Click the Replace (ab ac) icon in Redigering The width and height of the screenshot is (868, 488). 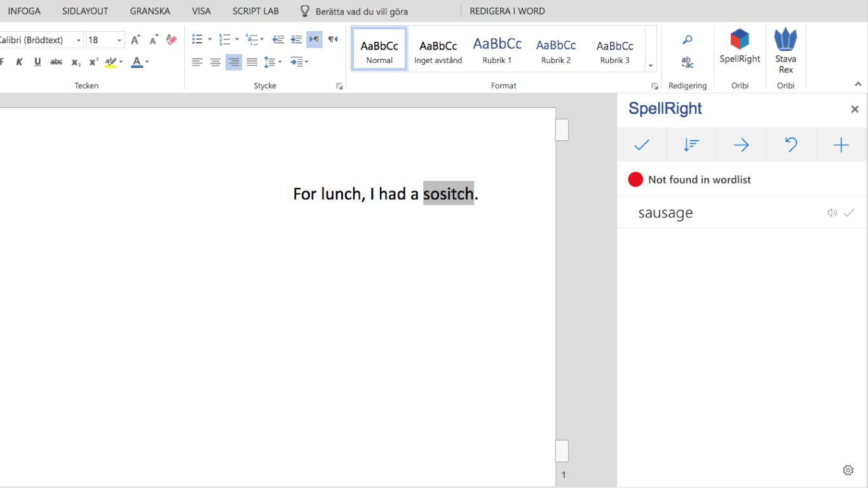coord(688,62)
